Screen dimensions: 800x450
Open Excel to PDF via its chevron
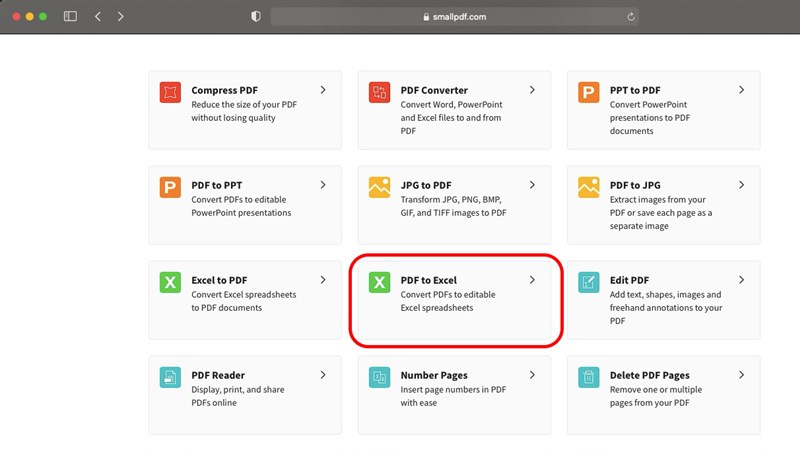pos(323,280)
